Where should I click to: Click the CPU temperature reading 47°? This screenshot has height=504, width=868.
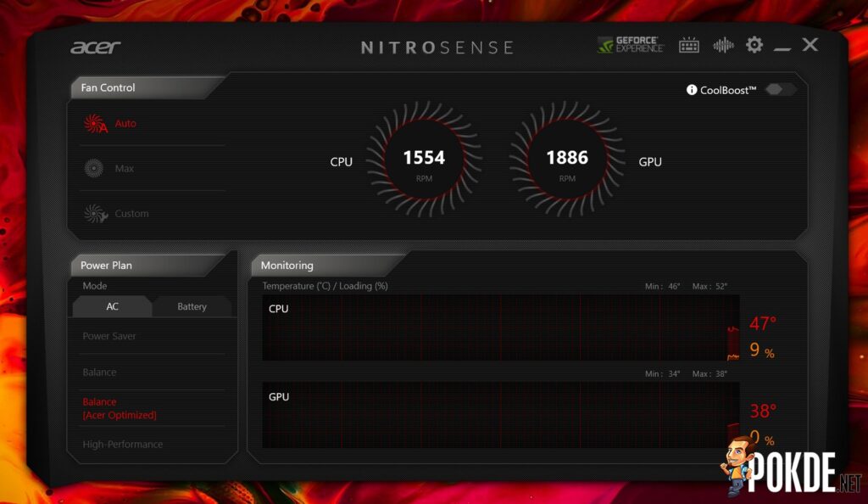point(763,323)
